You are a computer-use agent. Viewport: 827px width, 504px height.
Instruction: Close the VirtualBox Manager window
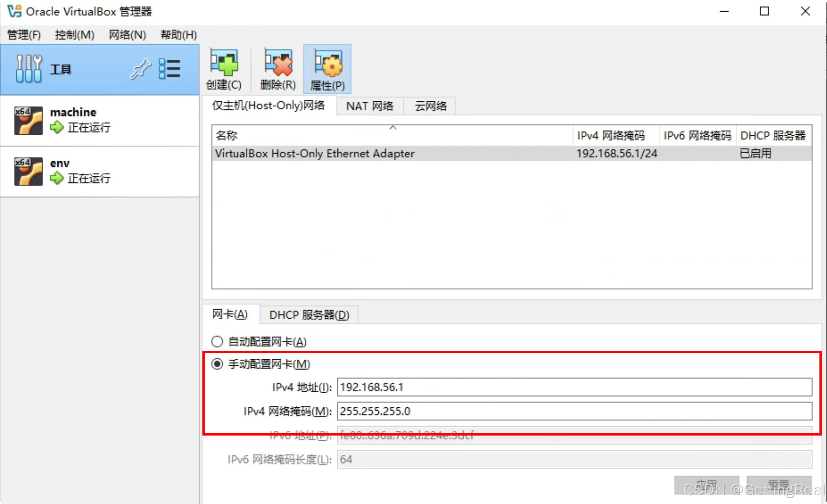805,11
